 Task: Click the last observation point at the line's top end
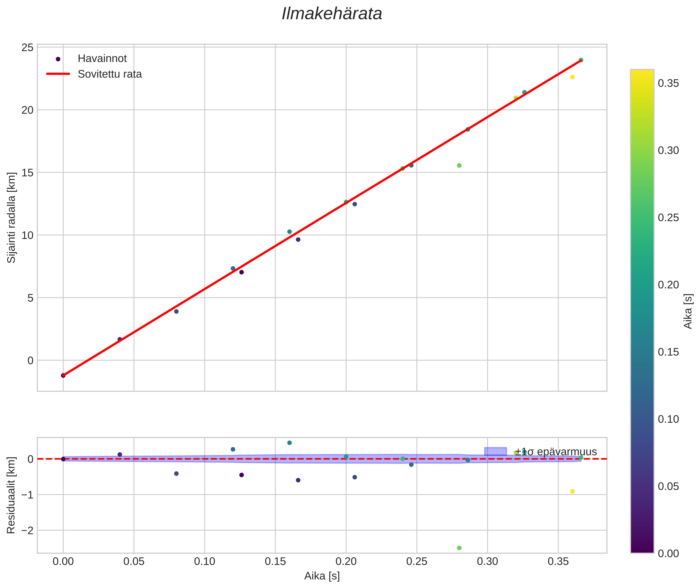(x=581, y=60)
